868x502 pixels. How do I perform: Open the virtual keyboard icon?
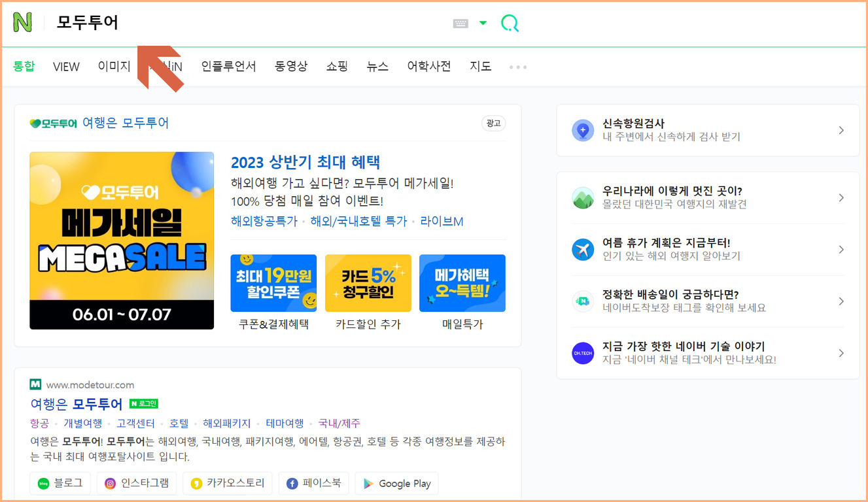(x=460, y=24)
